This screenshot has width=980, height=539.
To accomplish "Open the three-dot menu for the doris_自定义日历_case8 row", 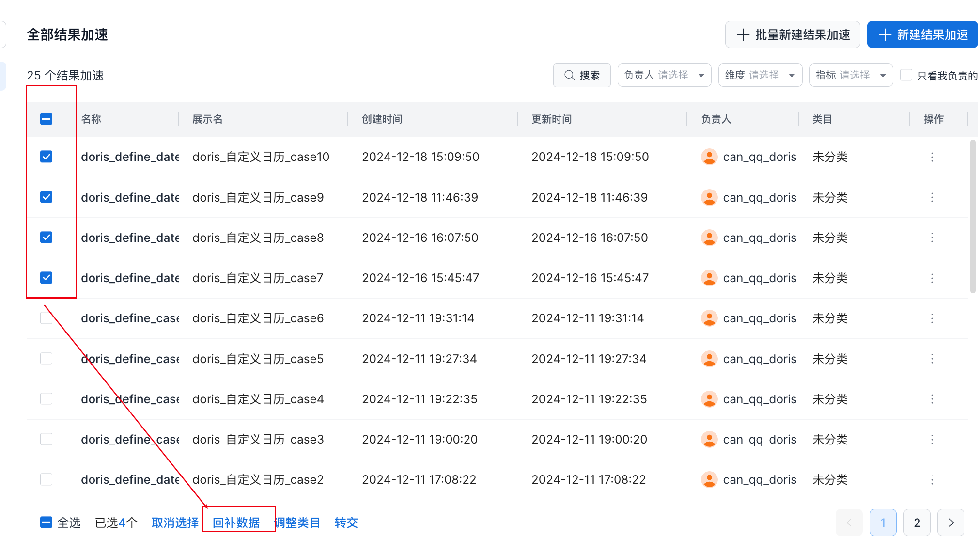I will (x=932, y=238).
